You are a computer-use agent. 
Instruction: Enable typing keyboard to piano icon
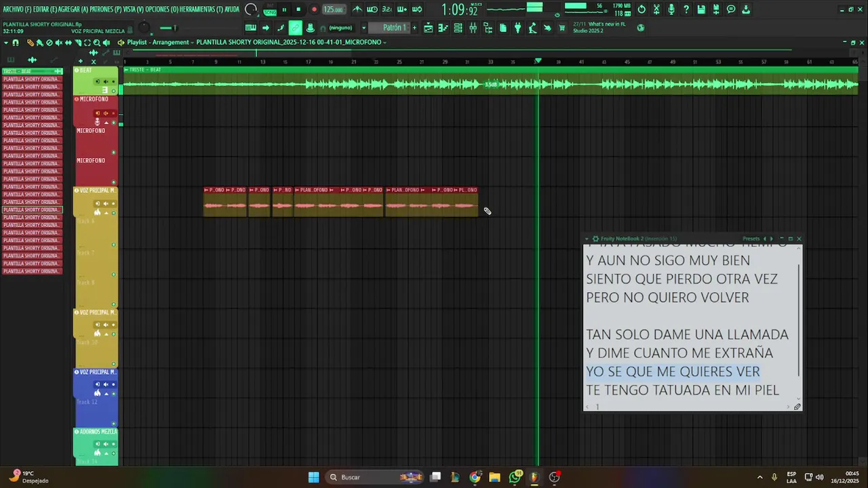[x=251, y=28]
